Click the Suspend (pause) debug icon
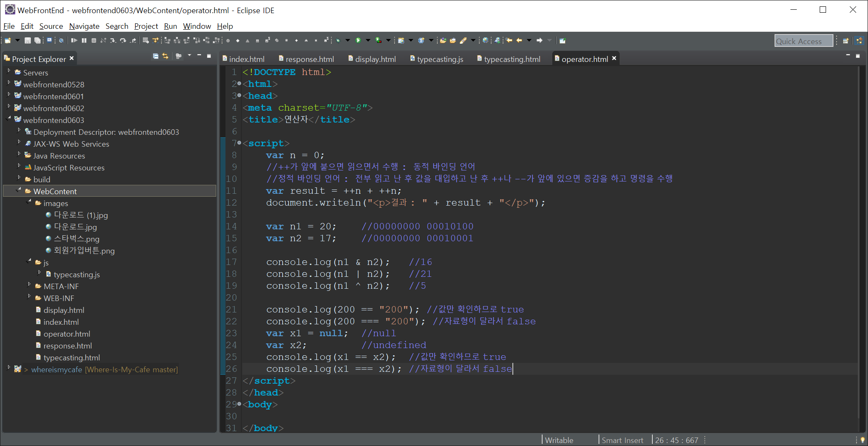This screenshot has height=446, width=868. click(84, 41)
